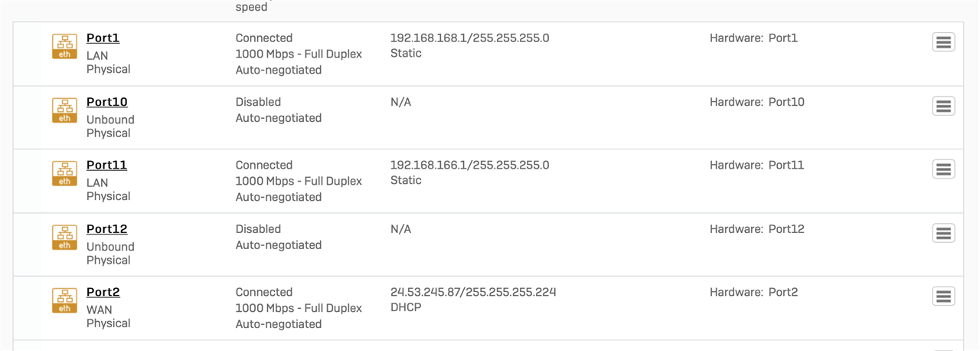Open the Port11 interface link

[x=106, y=166]
